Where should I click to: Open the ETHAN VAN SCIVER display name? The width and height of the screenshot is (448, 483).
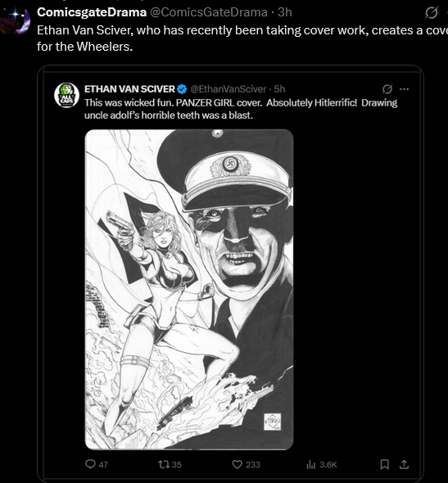129,89
